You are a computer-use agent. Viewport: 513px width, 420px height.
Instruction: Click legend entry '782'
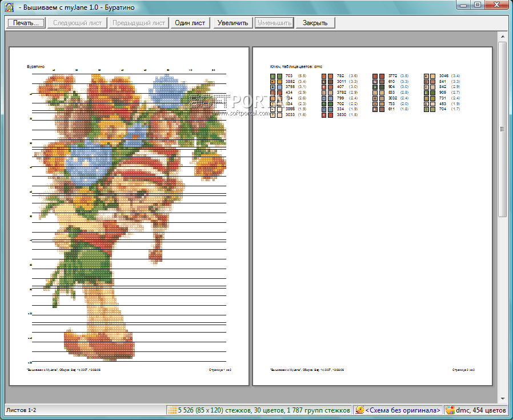pyautogui.click(x=340, y=76)
